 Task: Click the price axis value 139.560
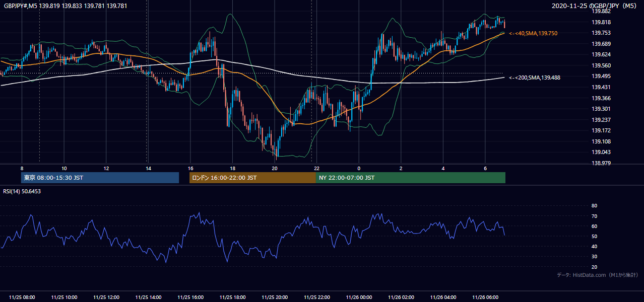pos(601,65)
